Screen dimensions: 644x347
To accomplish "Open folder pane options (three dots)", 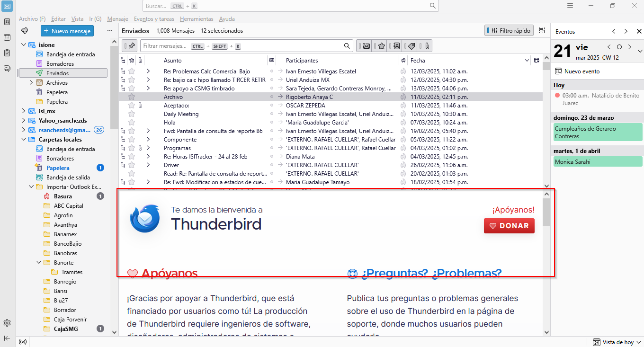I will [110, 31].
